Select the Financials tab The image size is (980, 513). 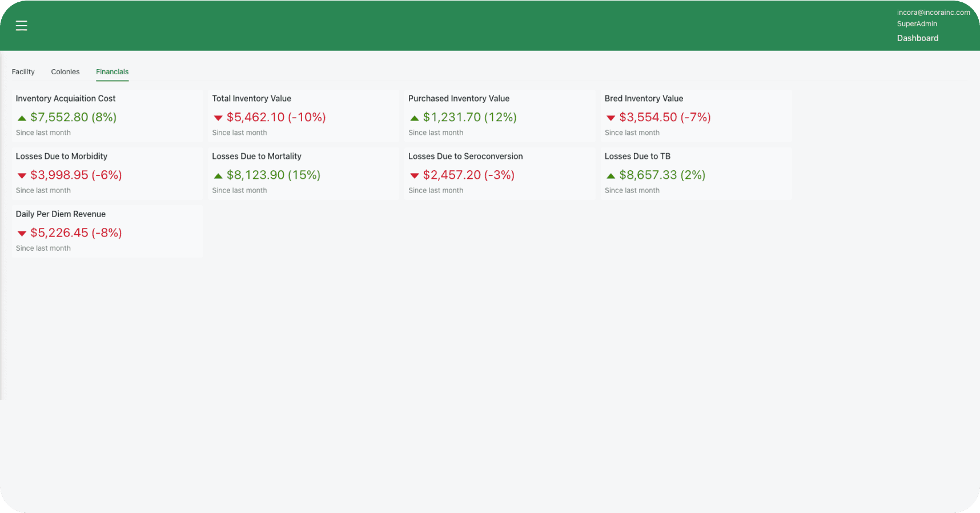click(112, 72)
